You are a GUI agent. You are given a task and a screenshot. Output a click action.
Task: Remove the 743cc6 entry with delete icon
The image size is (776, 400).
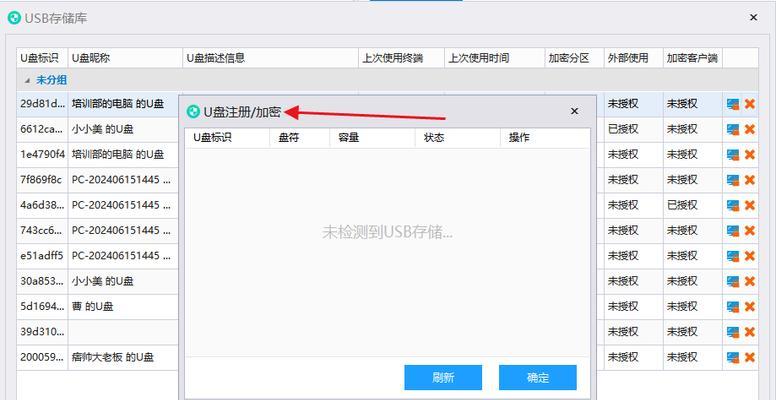[x=749, y=230]
